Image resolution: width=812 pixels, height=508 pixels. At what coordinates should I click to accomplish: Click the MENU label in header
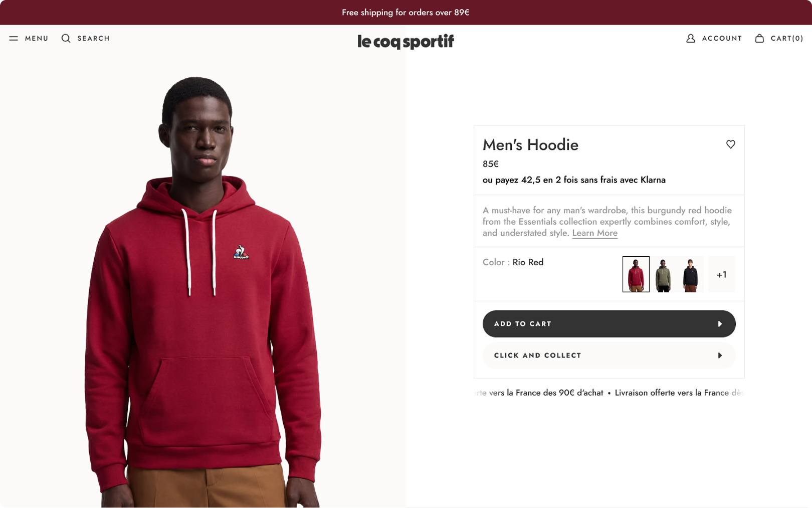(x=37, y=39)
